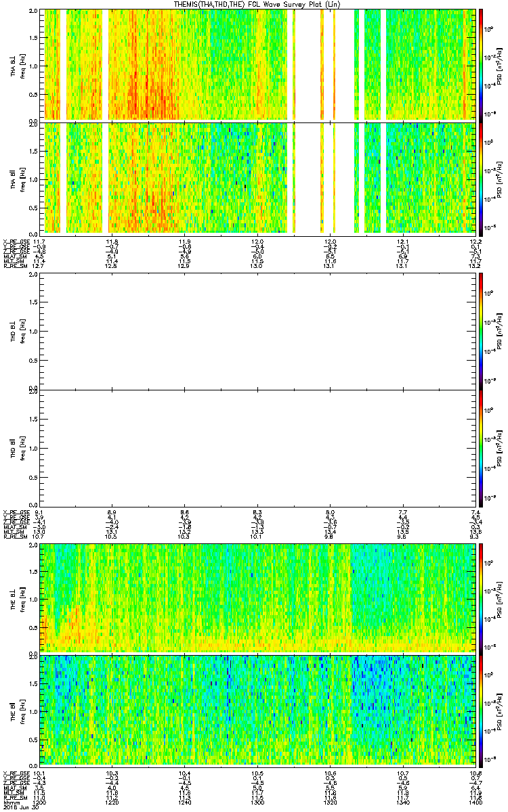The height and width of the screenshot is (812, 508).
Task: Click the 1.5 frequency tick on THE B-parallel axis
Action: click(x=34, y=683)
